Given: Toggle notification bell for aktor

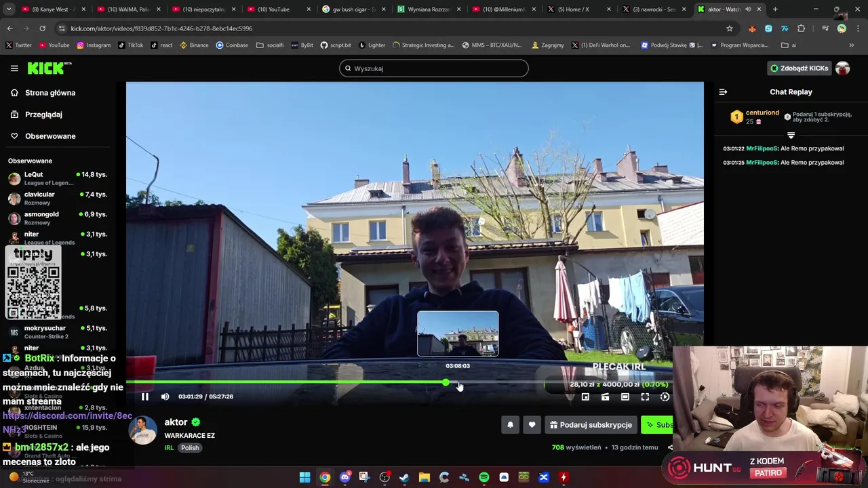Looking at the screenshot, I should 511,425.
